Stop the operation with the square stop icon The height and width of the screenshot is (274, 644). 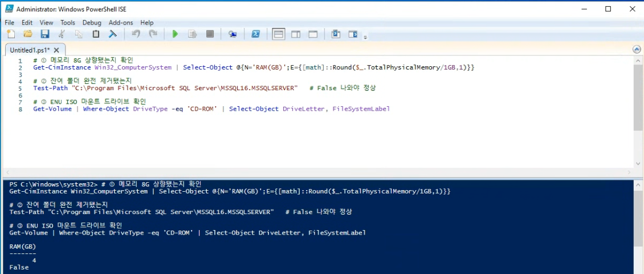[210, 34]
